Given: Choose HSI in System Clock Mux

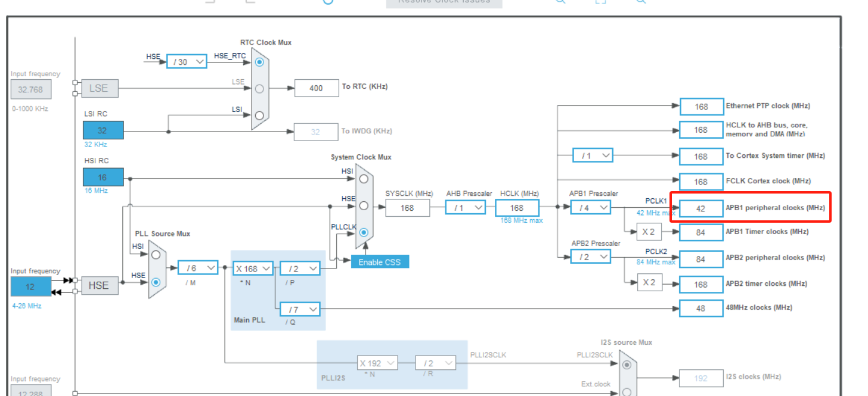Looking at the screenshot, I should coord(364,179).
